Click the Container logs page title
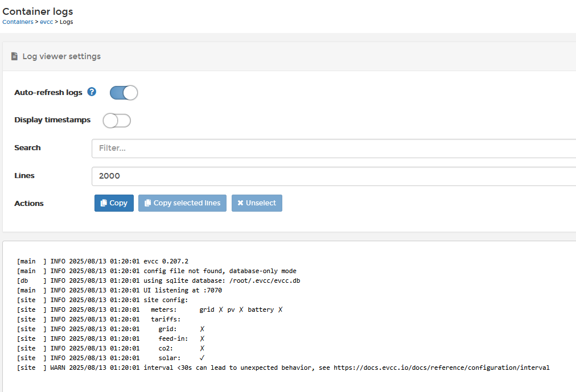 [x=38, y=11]
